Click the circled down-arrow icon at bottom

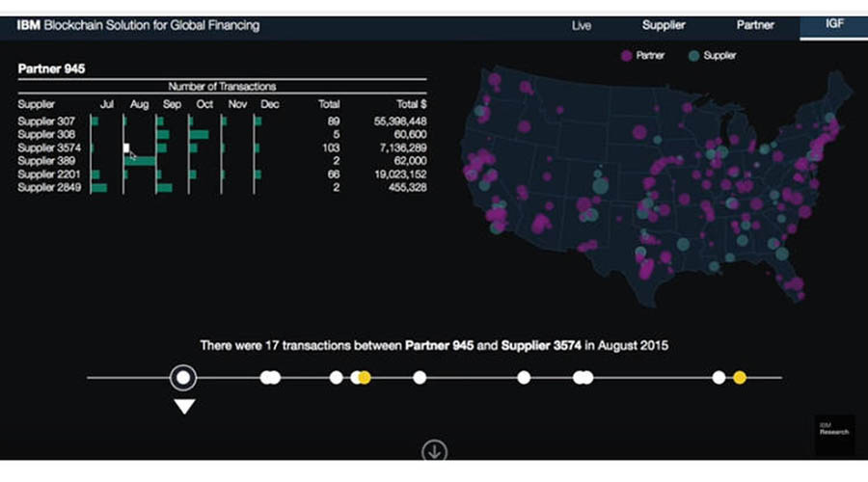tap(434, 451)
